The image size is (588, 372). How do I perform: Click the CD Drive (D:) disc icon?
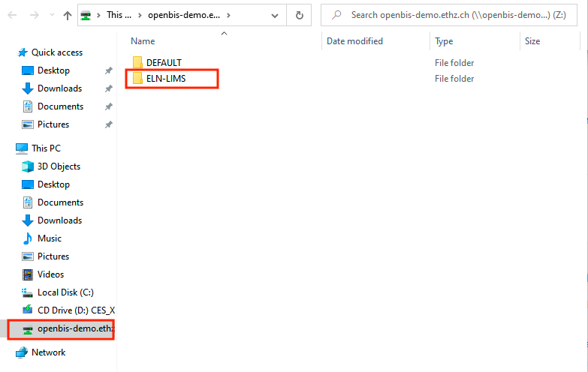28,310
